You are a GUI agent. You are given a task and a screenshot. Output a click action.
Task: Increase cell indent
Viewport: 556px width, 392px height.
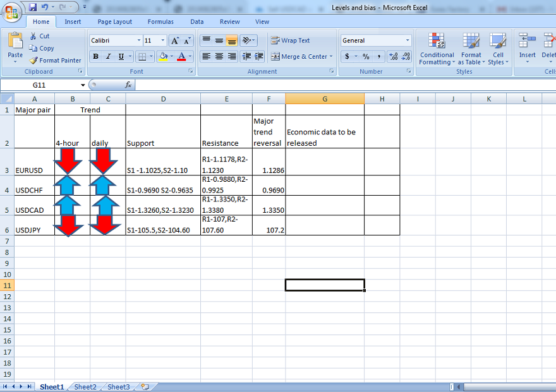(x=259, y=56)
